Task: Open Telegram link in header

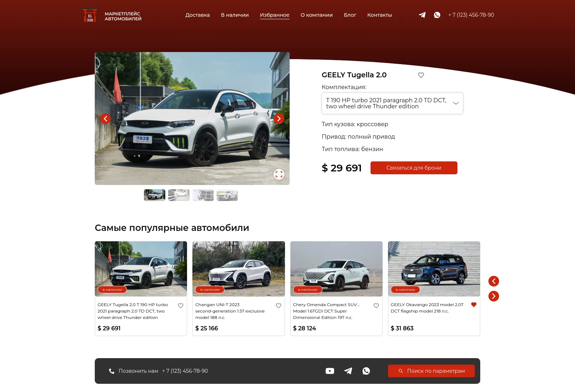Action: (422, 15)
